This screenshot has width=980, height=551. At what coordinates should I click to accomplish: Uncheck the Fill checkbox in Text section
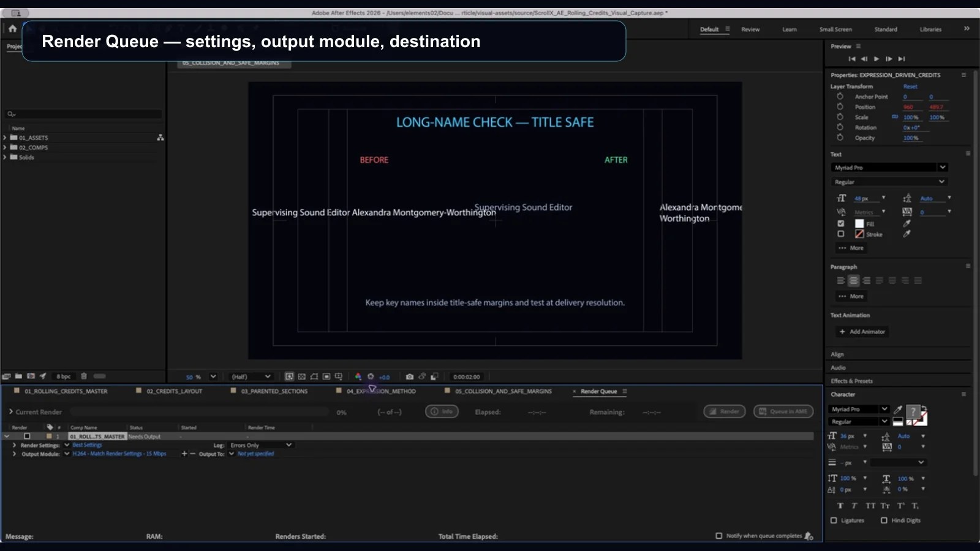(841, 223)
